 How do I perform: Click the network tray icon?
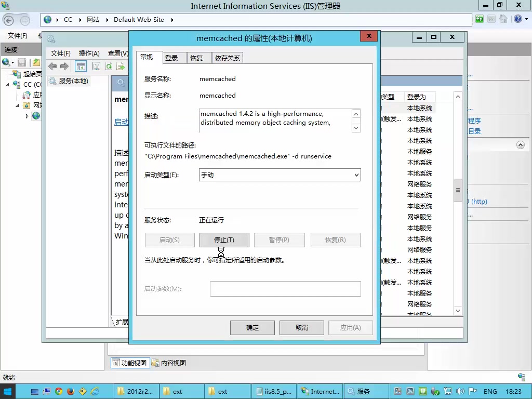click(x=448, y=391)
